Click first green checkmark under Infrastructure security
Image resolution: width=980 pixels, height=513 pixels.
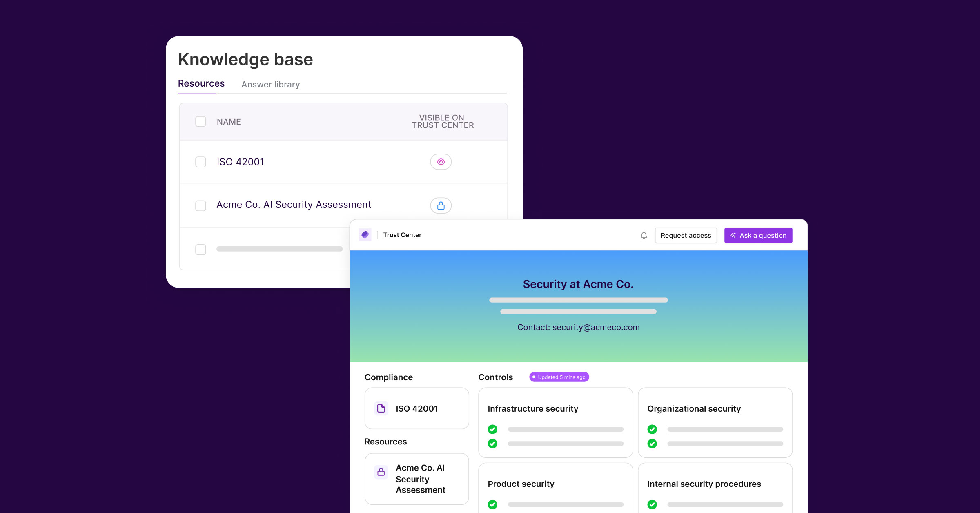tap(492, 429)
